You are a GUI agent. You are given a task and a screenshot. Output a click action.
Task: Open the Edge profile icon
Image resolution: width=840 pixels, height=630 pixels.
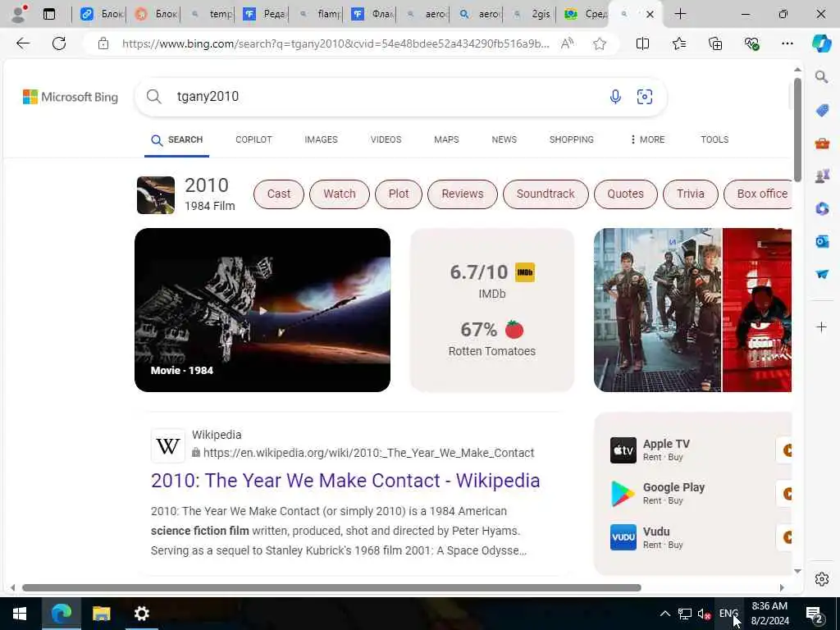click(x=20, y=14)
